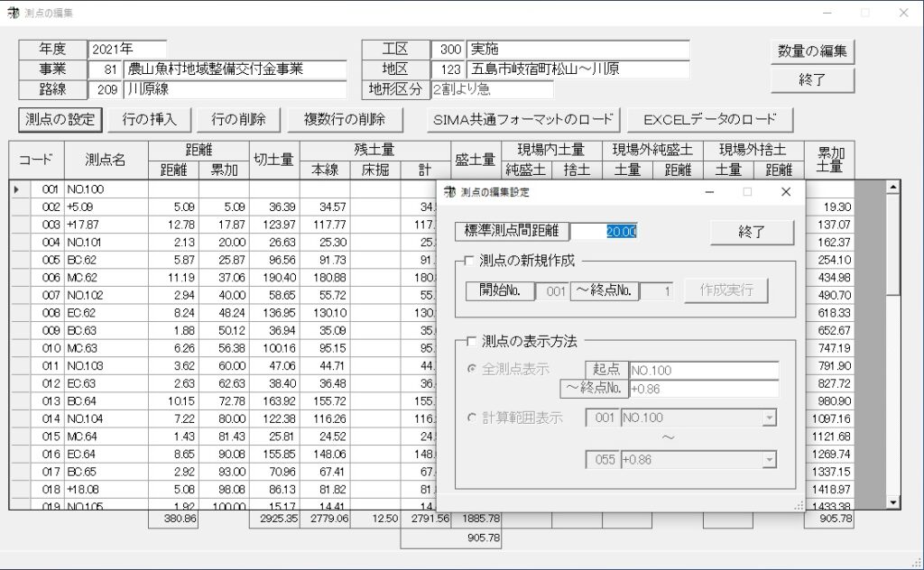Click the 距離 total 380.86
Screen dimensions: 924x570
(x=173, y=519)
